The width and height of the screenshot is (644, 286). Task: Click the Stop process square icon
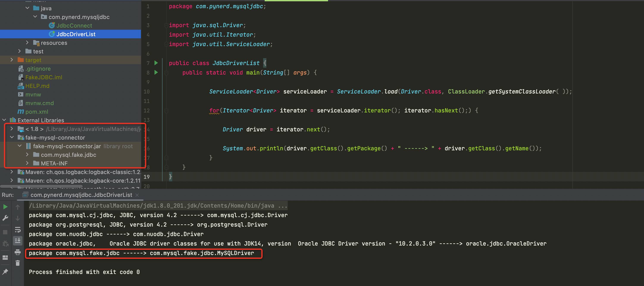(5, 232)
